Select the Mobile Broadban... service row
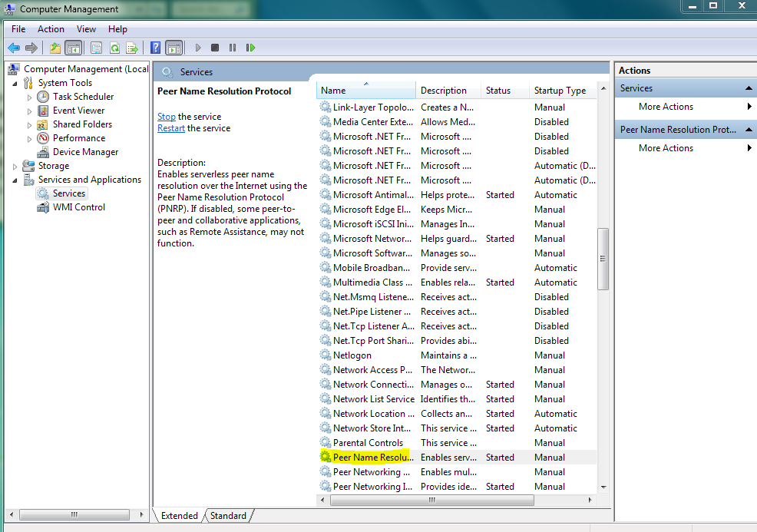 pos(457,267)
